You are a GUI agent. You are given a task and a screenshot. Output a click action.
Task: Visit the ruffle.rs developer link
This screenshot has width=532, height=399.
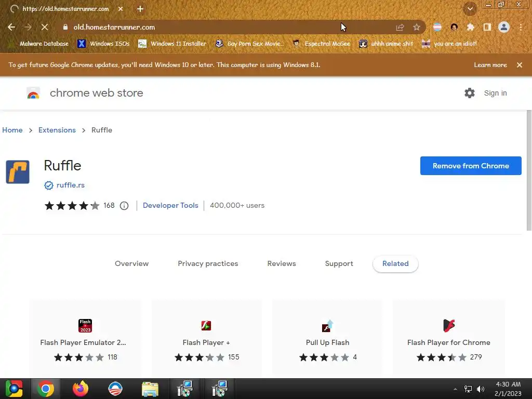pos(71,185)
